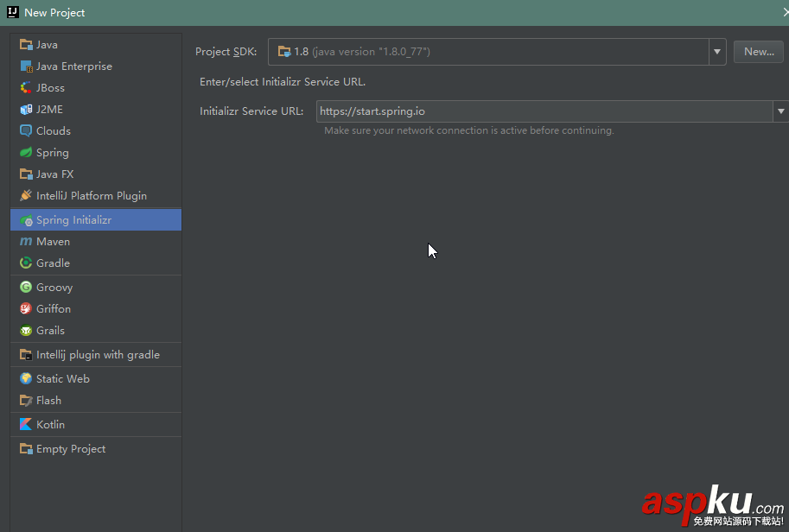The height and width of the screenshot is (532, 789).
Task: Select "Kotlin" label in project types
Action: (x=50, y=424)
